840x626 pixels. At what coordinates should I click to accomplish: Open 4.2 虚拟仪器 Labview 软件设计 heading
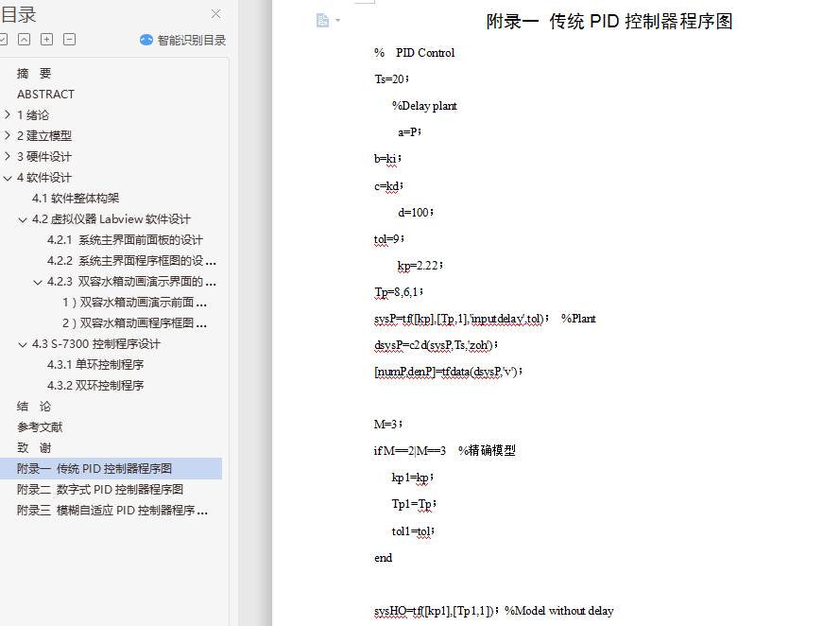(111, 219)
